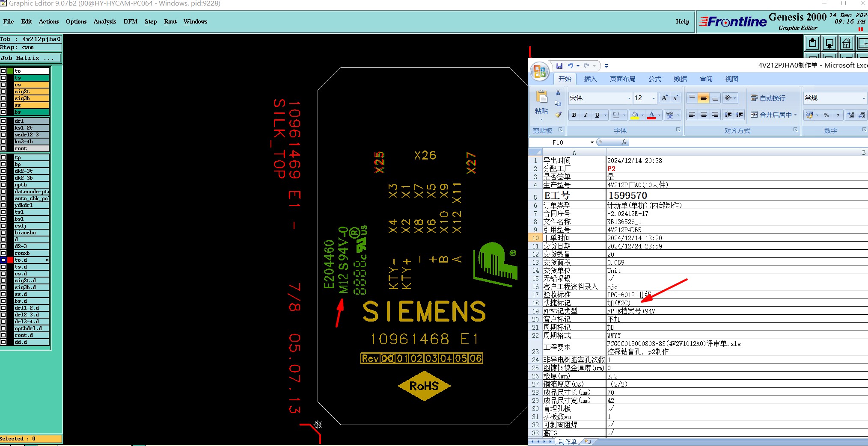Open the borders dropdown arrow

point(624,115)
